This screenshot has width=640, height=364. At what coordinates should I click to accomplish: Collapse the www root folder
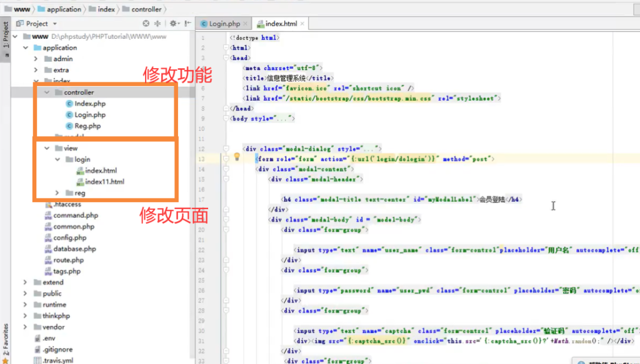16,36
